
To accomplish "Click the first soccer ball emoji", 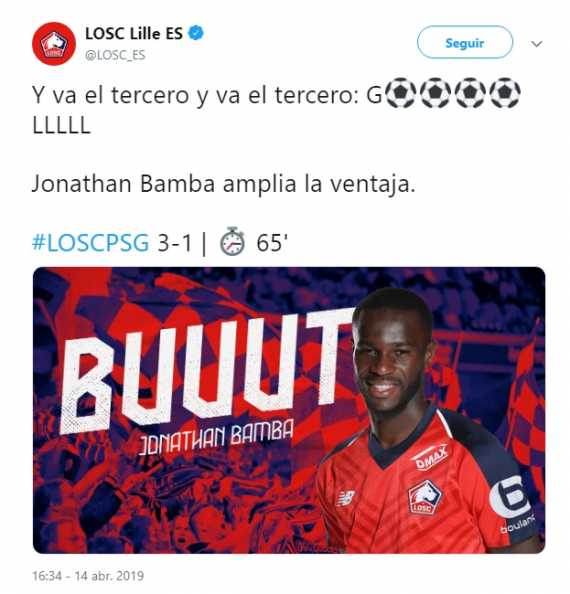I will pos(400,93).
